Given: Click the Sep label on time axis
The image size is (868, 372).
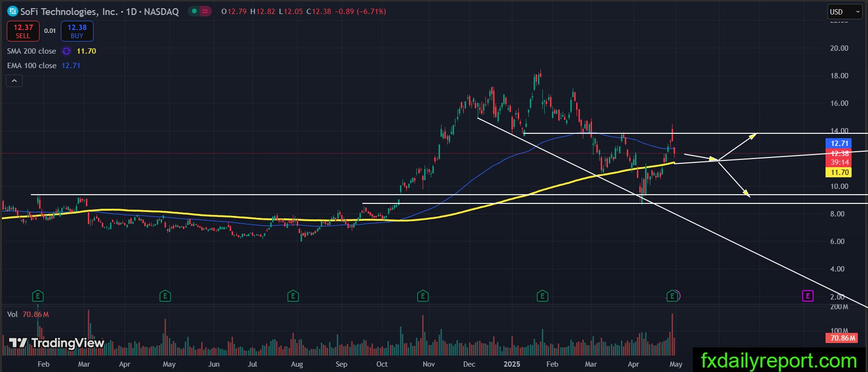Looking at the screenshot, I should pyautogui.click(x=341, y=364).
